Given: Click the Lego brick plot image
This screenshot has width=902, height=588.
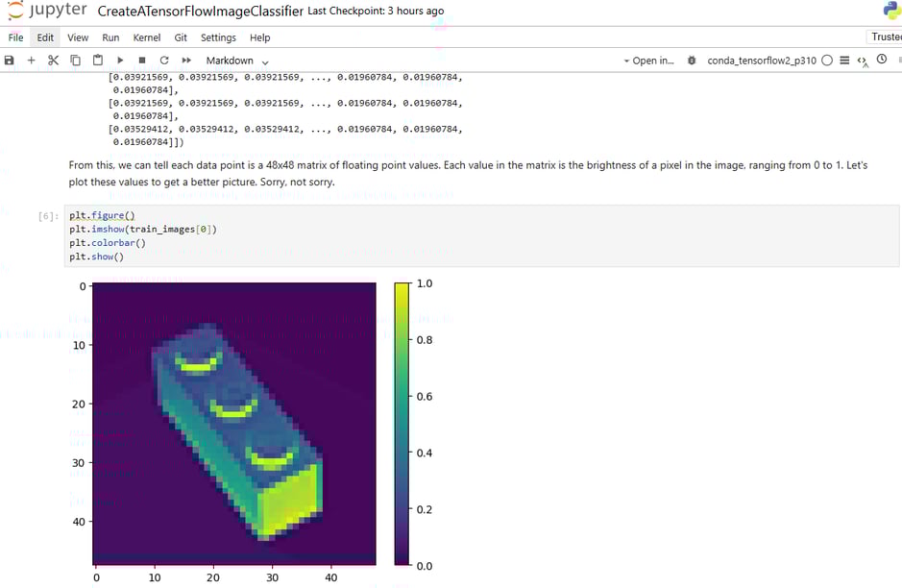Looking at the screenshot, I should [234, 424].
